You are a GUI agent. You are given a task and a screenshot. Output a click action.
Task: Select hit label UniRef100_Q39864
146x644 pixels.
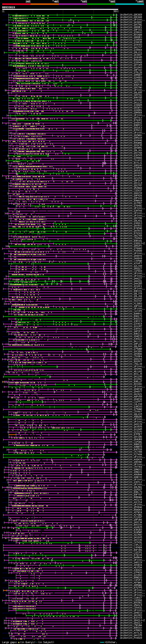pos(131,50)
